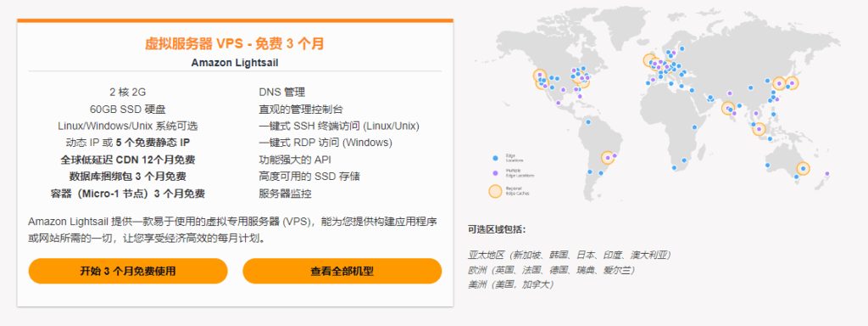Select the orange cache circle over Australia

pos(803,168)
